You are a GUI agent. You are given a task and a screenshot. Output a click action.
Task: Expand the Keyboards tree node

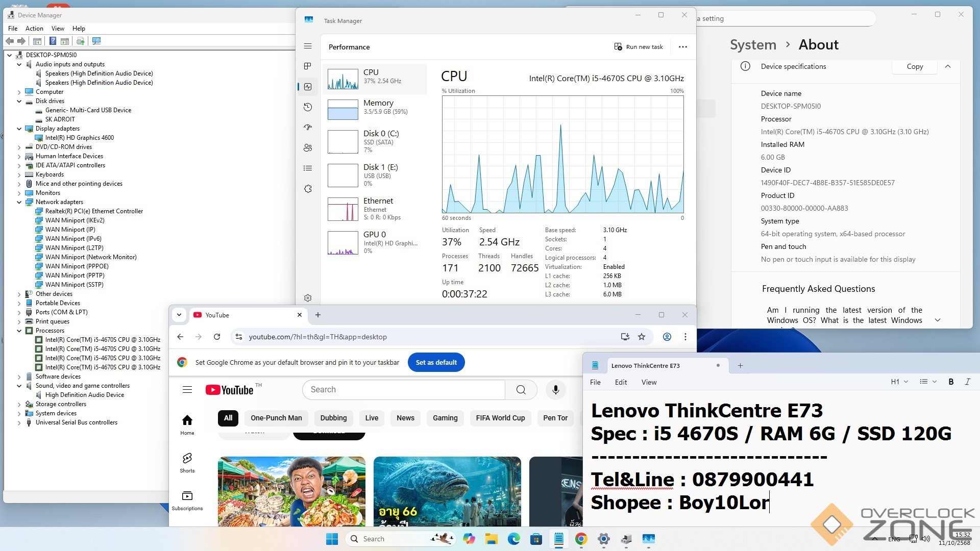[19, 174]
